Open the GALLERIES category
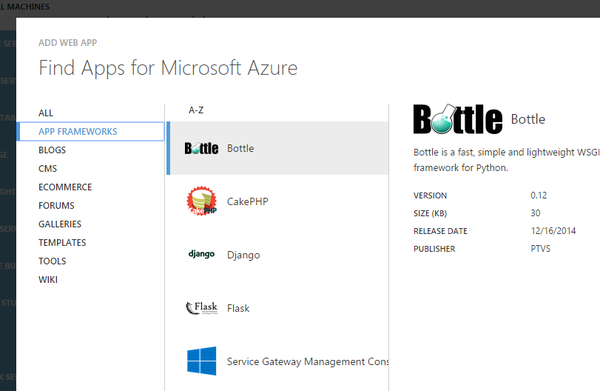The height and width of the screenshot is (391, 600). [60, 224]
